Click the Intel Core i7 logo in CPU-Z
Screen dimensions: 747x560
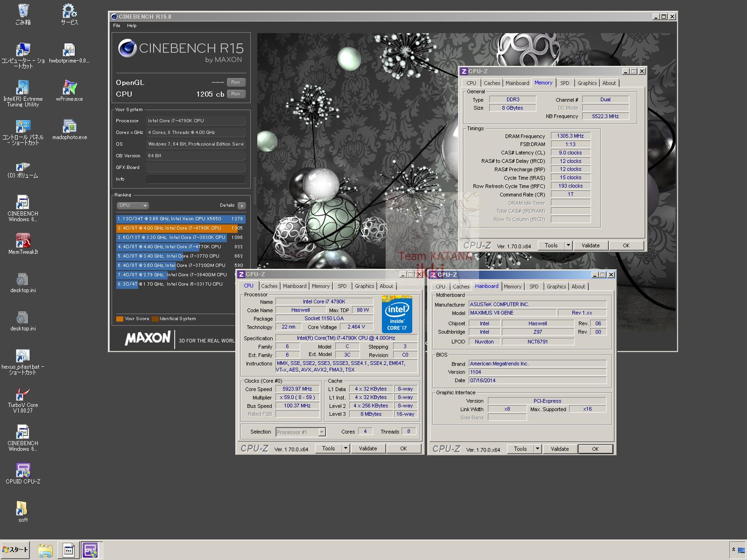pyautogui.click(x=397, y=314)
